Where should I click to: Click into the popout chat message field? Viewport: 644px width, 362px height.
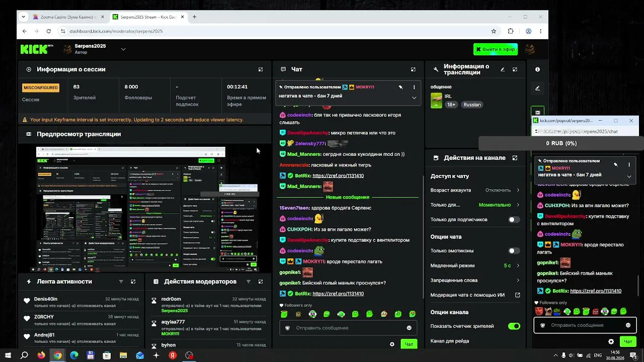click(585, 325)
